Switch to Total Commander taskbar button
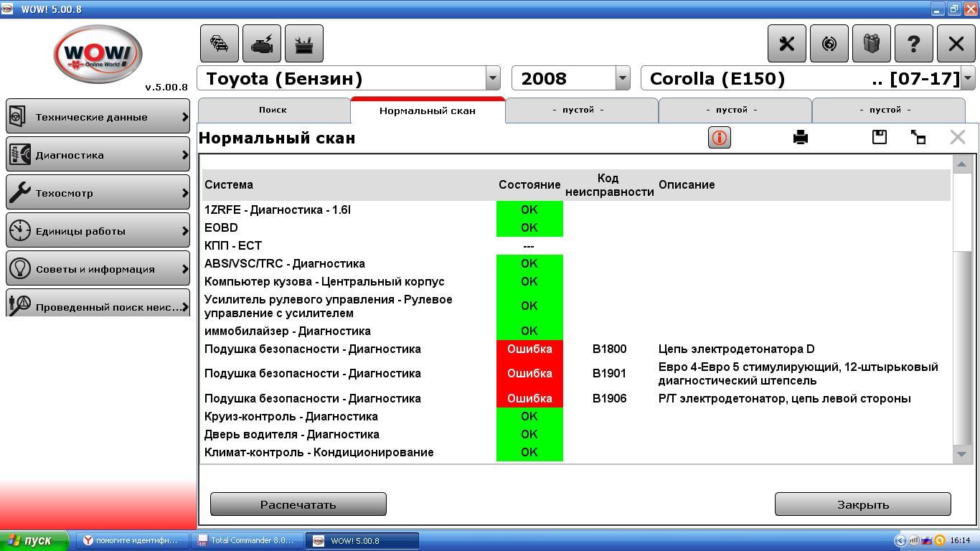The height and width of the screenshot is (551, 980). 248,540
